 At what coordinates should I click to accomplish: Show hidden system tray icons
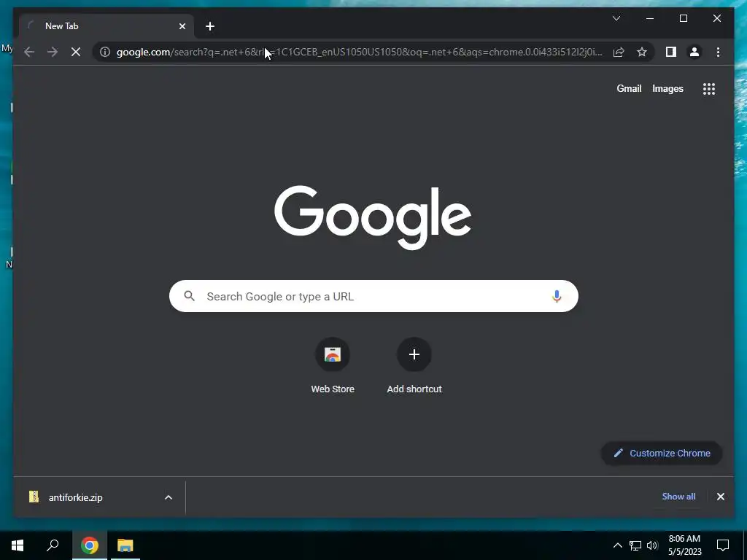click(617, 545)
